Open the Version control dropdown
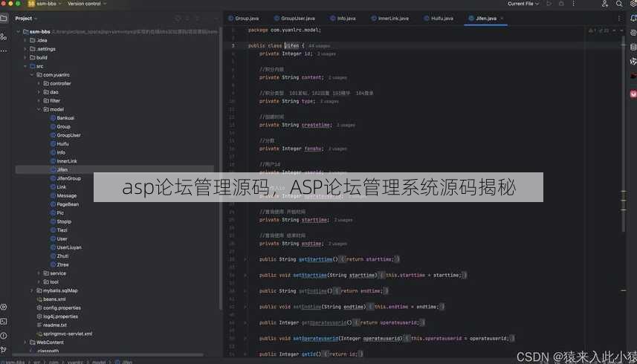 87,4
